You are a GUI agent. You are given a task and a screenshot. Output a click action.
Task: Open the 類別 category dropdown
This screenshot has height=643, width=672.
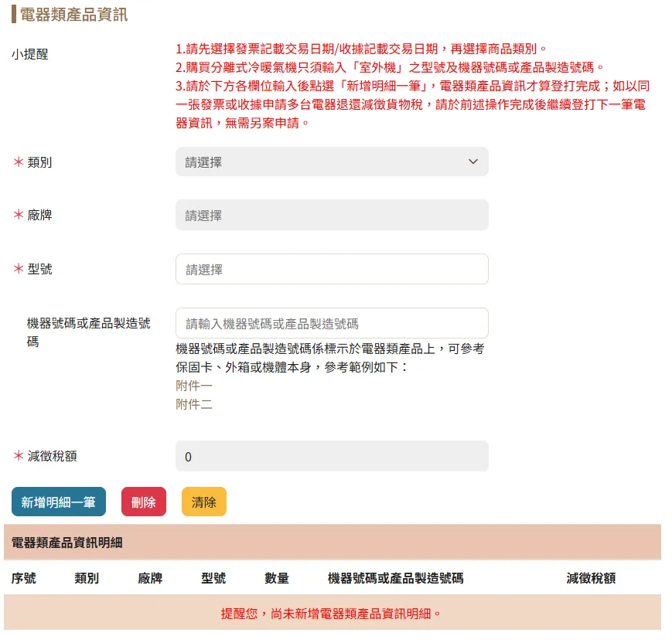332,162
